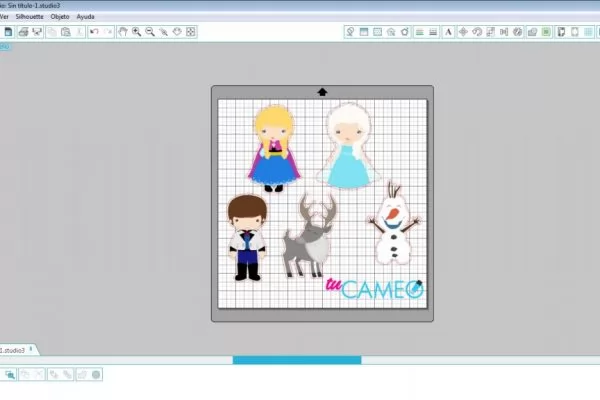Click the Cut icon next to Paste

coord(79,32)
